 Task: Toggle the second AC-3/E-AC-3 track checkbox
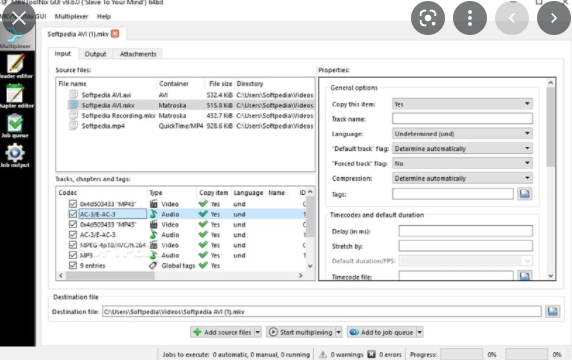tap(73, 235)
